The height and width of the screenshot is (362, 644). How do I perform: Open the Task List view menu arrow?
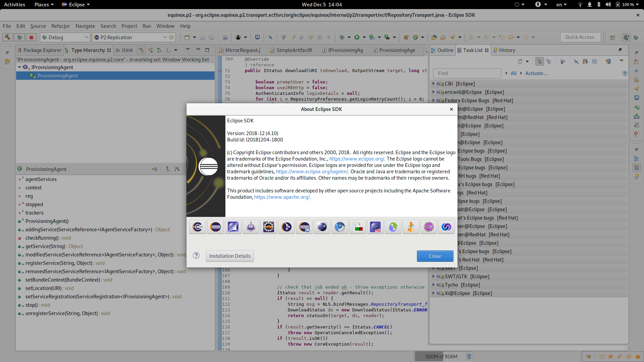tap(621, 61)
